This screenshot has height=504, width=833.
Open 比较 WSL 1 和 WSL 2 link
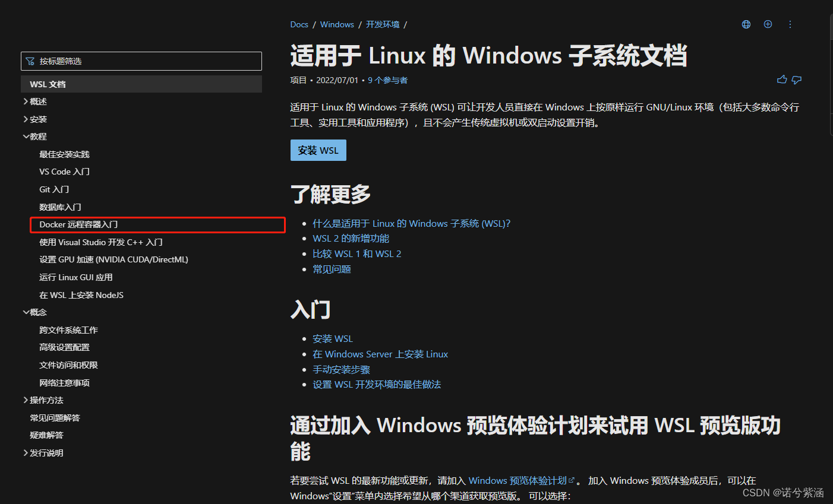[356, 253]
